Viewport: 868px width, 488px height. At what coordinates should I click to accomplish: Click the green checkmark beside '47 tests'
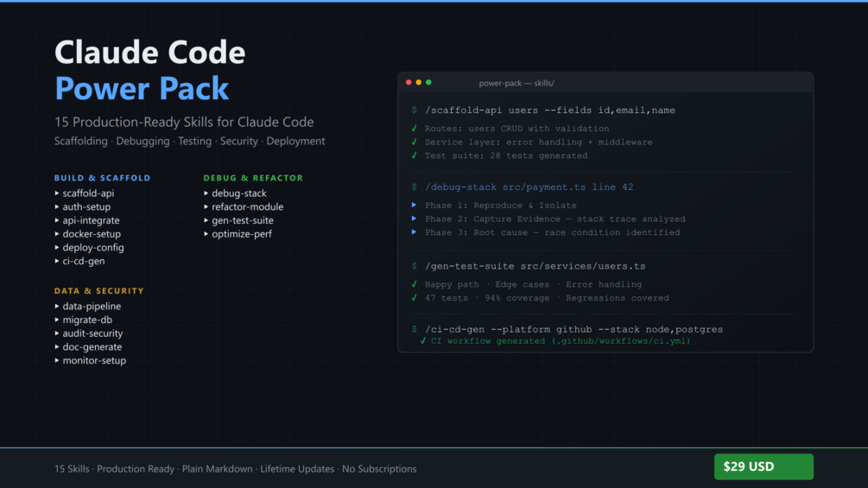[x=414, y=298]
